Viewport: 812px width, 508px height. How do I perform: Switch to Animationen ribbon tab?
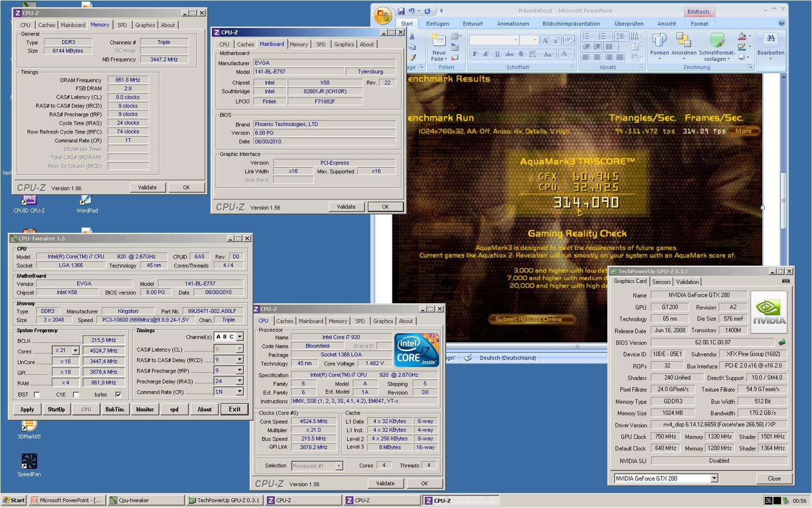click(x=513, y=23)
